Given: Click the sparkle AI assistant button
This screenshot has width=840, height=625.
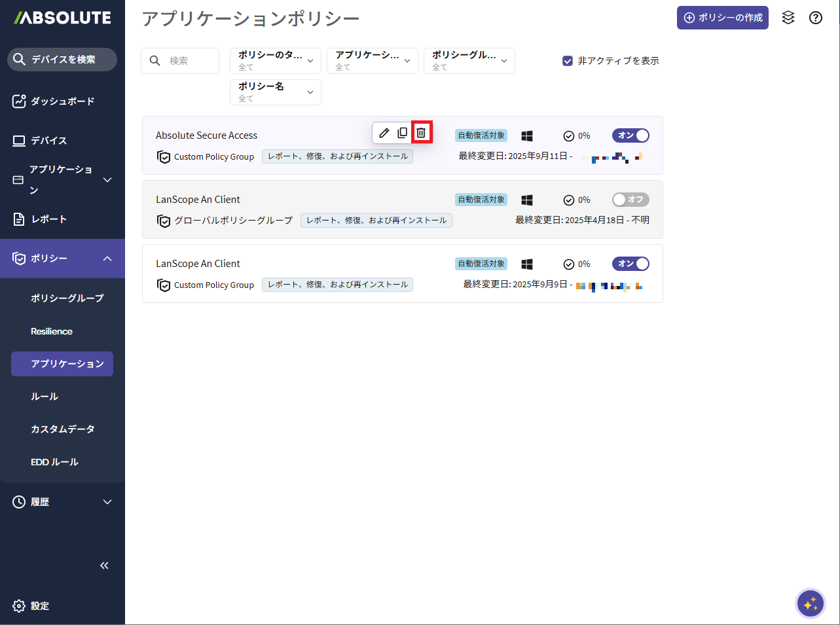Looking at the screenshot, I should click(x=811, y=603).
